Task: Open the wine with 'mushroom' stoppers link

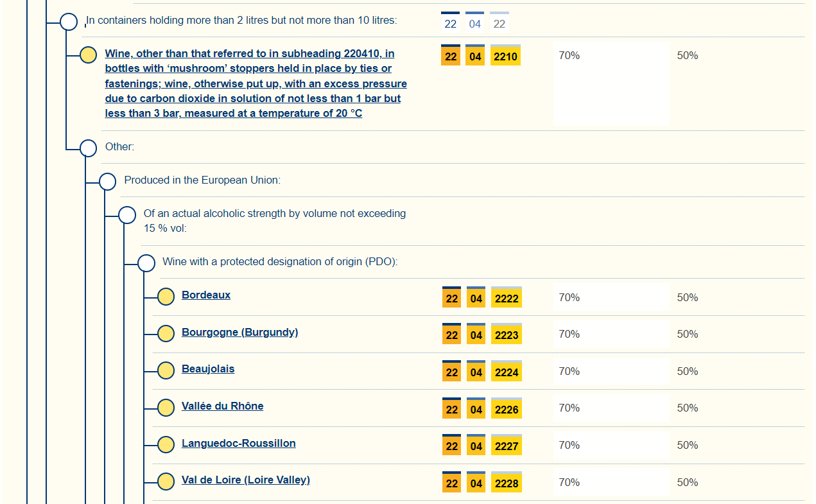Action: click(x=256, y=83)
